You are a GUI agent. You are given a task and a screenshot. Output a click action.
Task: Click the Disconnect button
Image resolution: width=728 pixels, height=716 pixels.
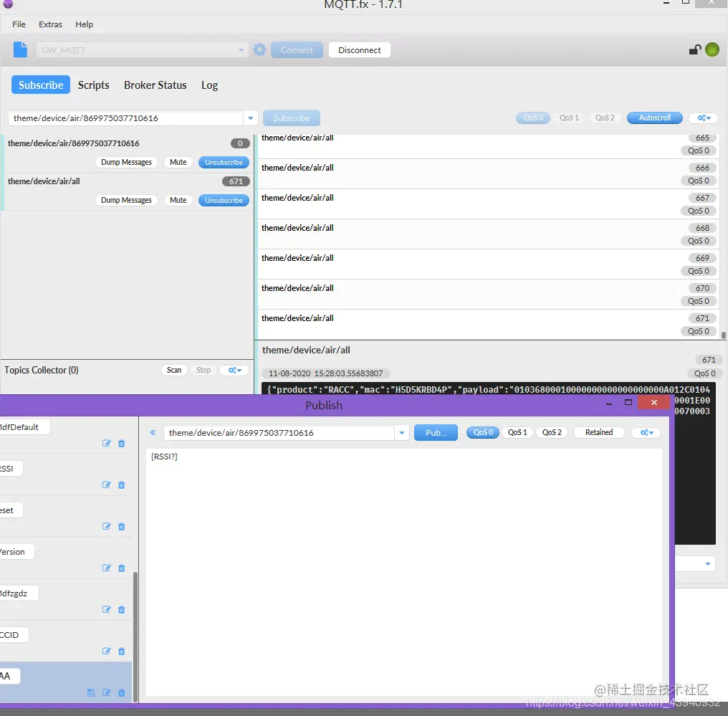pyautogui.click(x=360, y=49)
